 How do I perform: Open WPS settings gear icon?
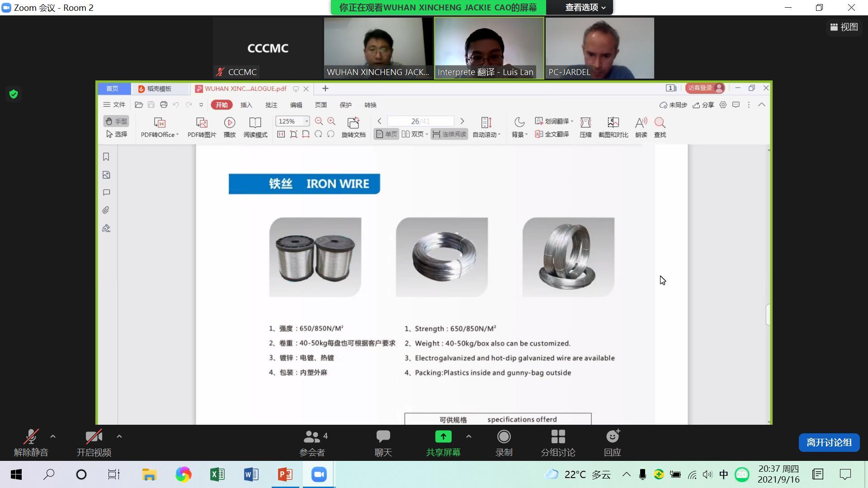[x=723, y=105]
